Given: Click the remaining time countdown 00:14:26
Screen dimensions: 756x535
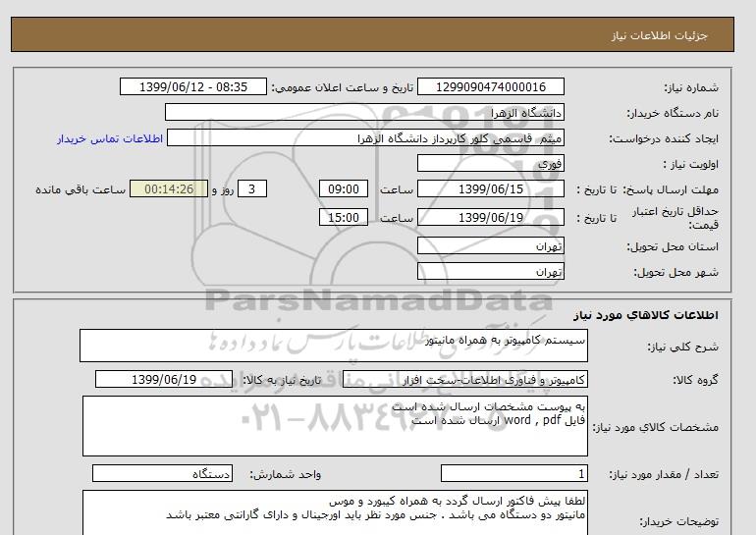Looking at the screenshot, I should point(169,188).
